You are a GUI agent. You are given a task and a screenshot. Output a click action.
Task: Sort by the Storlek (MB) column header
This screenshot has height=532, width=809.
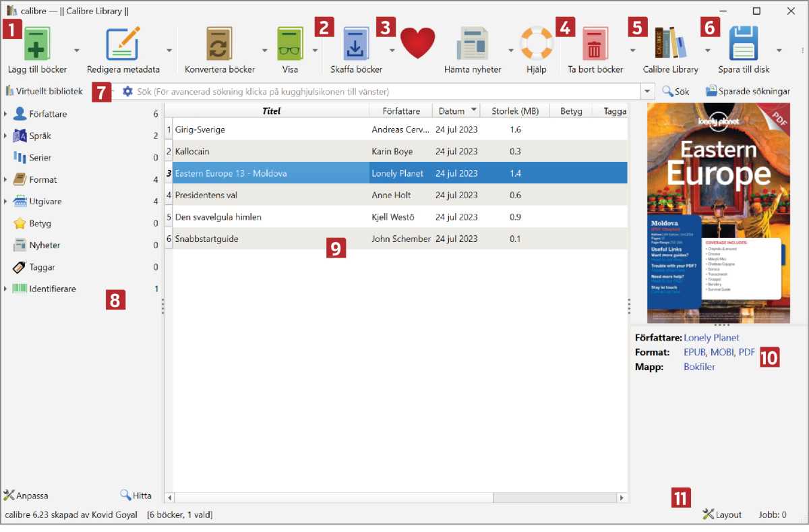515,111
